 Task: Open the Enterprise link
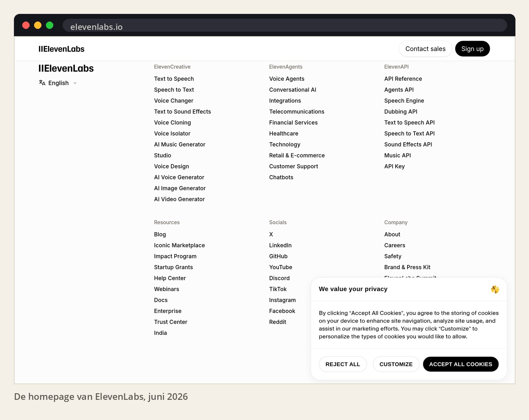[x=168, y=311]
